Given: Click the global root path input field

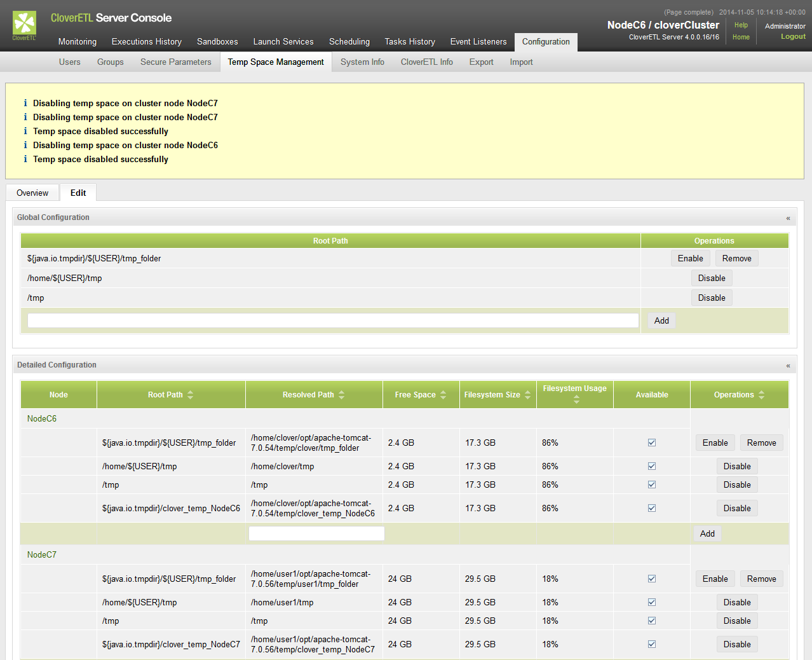Looking at the screenshot, I should coord(333,320).
